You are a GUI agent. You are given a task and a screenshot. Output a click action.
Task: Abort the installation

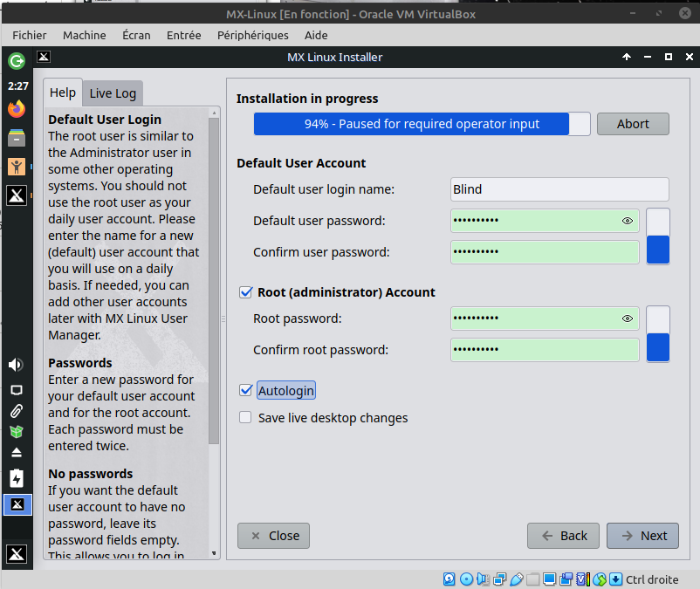[x=633, y=124]
